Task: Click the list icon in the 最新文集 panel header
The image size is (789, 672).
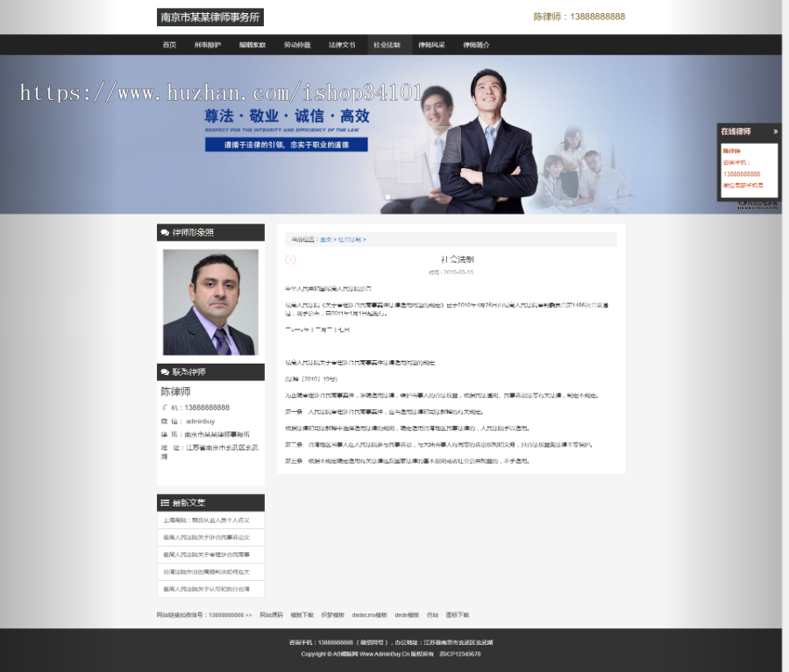Action: [164, 502]
